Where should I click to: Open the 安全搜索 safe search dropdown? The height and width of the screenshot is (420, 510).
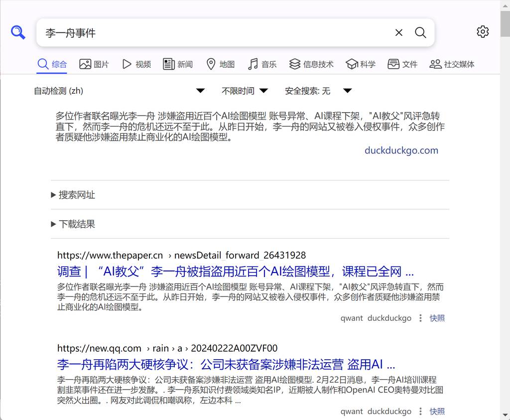pos(318,91)
